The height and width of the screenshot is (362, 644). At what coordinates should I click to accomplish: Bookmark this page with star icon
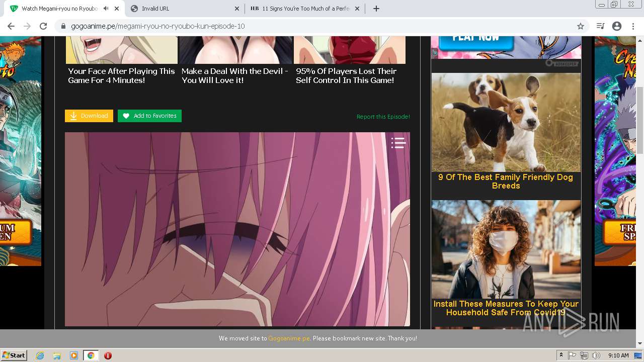tap(580, 26)
